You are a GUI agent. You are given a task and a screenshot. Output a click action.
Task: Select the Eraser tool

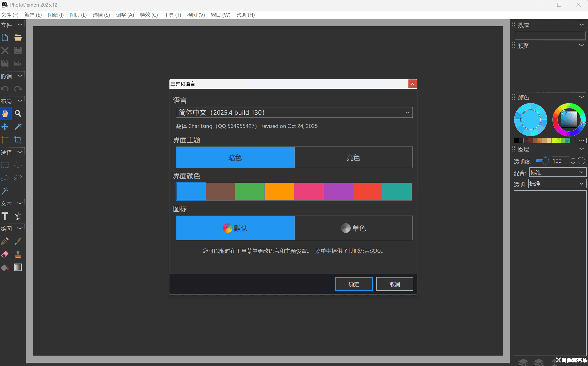pos(5,254)
